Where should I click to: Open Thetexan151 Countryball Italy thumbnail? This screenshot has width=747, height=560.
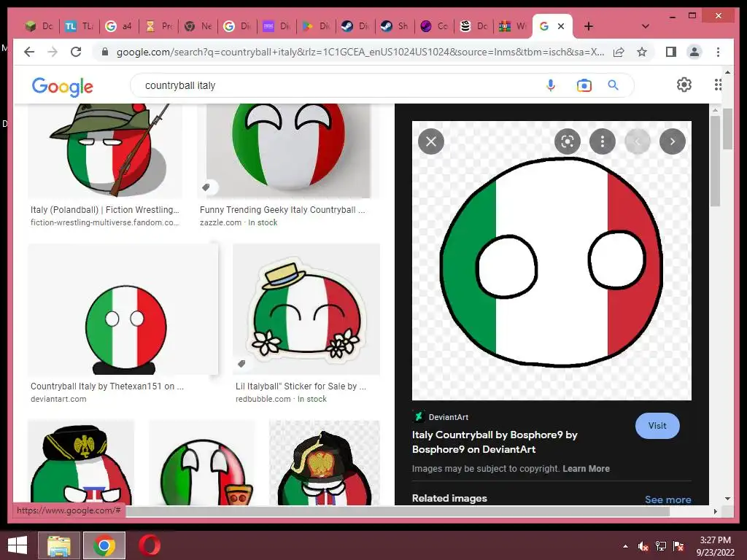pyautogui.click(x=123, y=309)
